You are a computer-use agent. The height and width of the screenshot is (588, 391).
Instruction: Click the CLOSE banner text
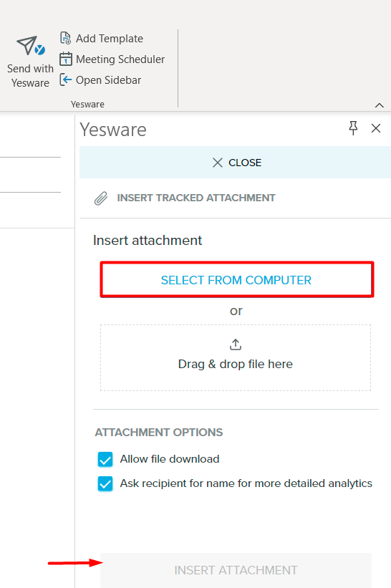point(245,163)
